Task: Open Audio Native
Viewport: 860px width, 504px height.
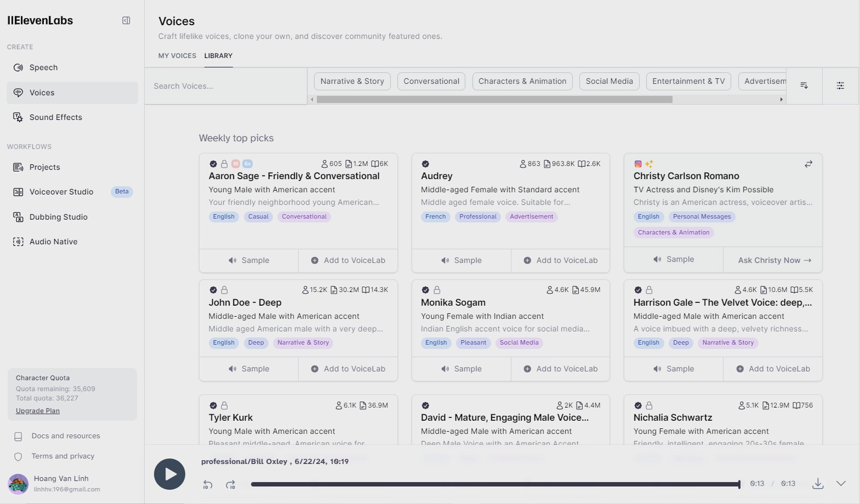Action: pyautogui.click(x=72, y=242)
